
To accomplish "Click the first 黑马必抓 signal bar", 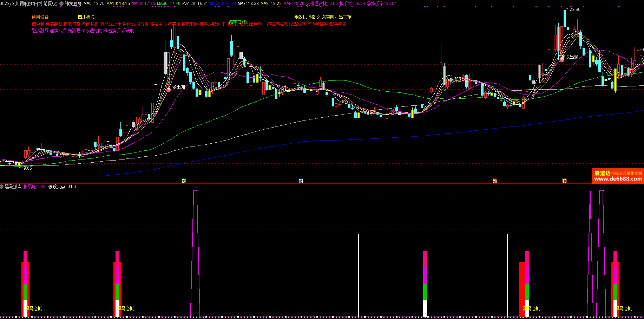I will [25, 285].
